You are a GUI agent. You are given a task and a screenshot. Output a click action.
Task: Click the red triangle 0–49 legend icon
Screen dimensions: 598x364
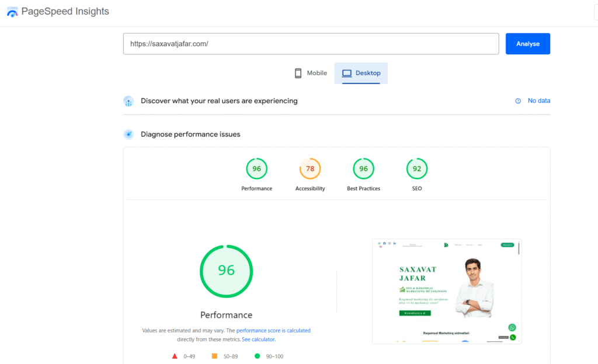(174, 356)
